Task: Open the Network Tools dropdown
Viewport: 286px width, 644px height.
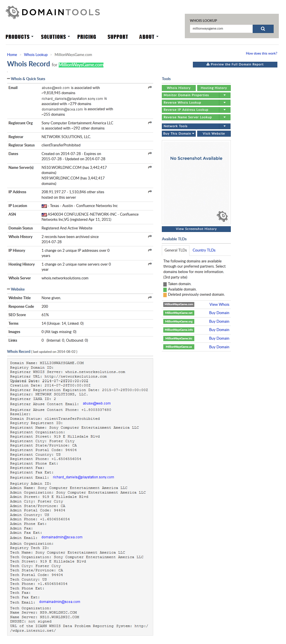Action: coord(224,126)
